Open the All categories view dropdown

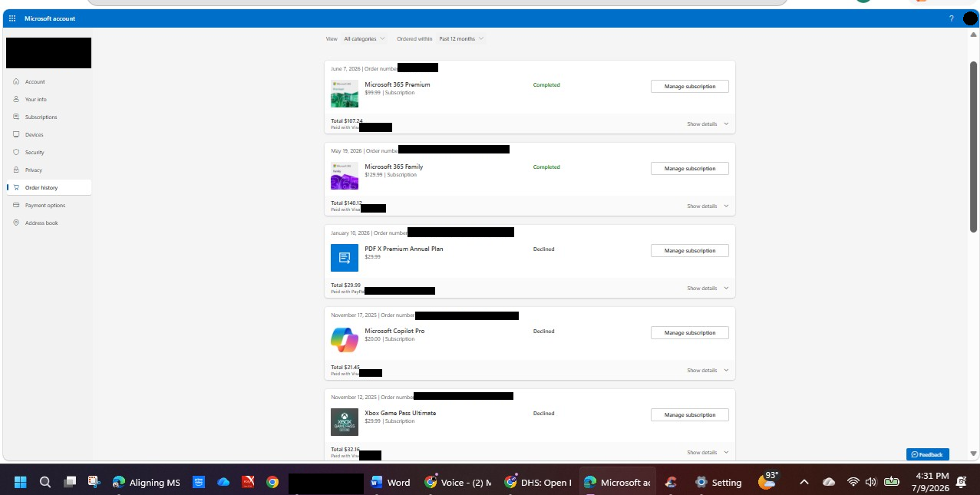coord(365,38)
